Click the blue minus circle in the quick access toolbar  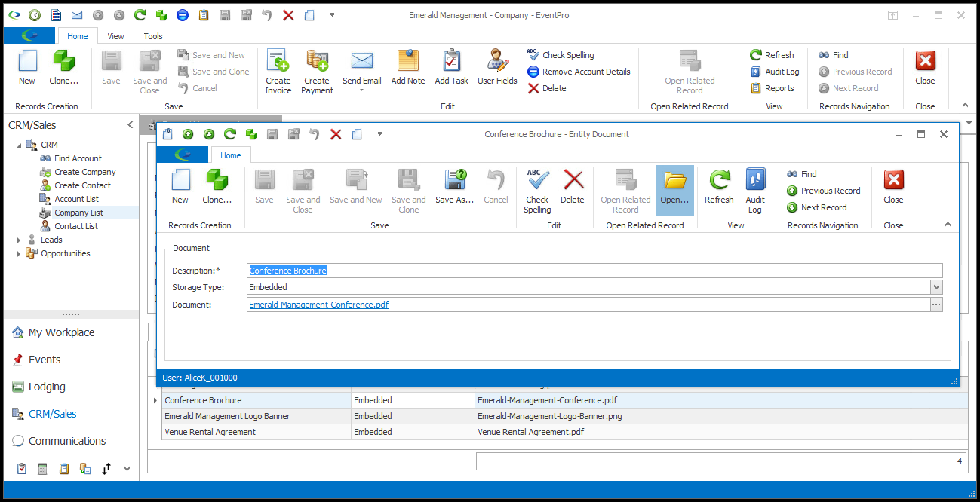pos(183,15)
